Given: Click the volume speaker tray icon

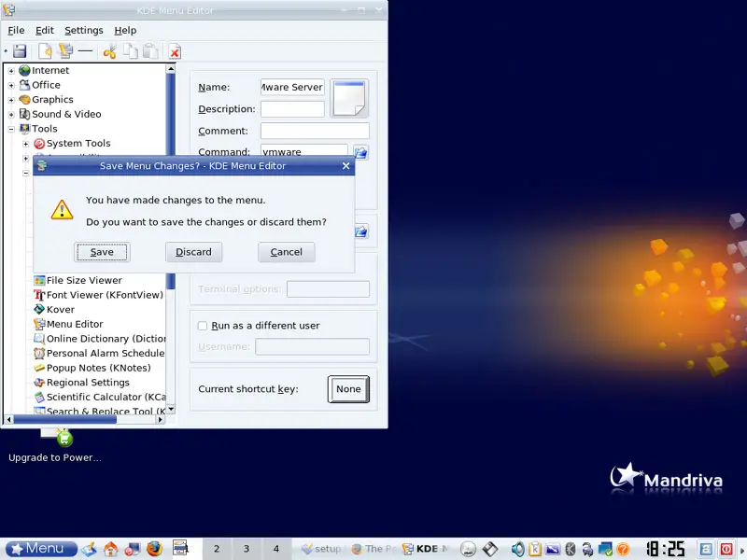Looking at the screenshot, I should pyautogui.click(x=518, y=549).
